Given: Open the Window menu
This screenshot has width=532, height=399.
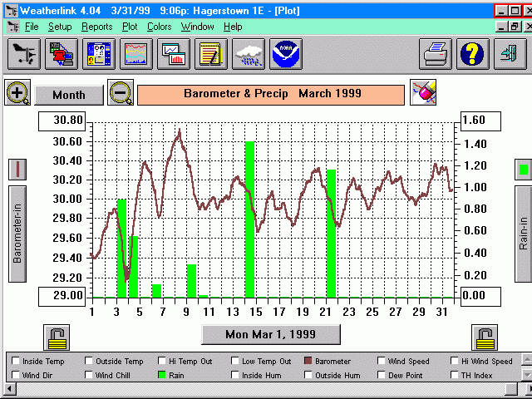Looking at the screenshot, I should [x=197, y=27].
